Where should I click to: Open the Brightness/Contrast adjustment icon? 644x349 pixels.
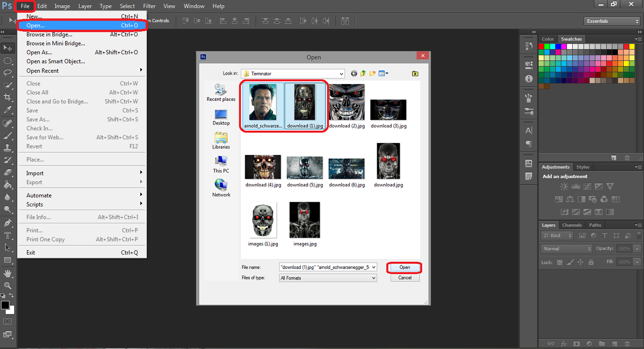point(564,186)
